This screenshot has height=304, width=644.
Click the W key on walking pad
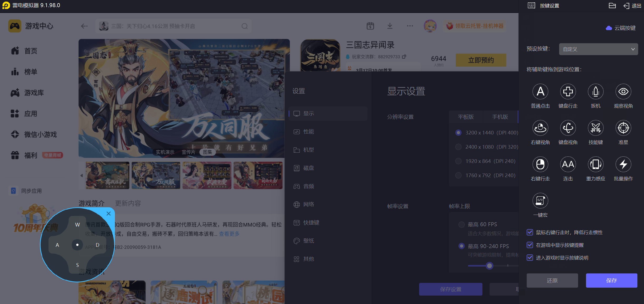pyautogui.click(x=77, y=225)
